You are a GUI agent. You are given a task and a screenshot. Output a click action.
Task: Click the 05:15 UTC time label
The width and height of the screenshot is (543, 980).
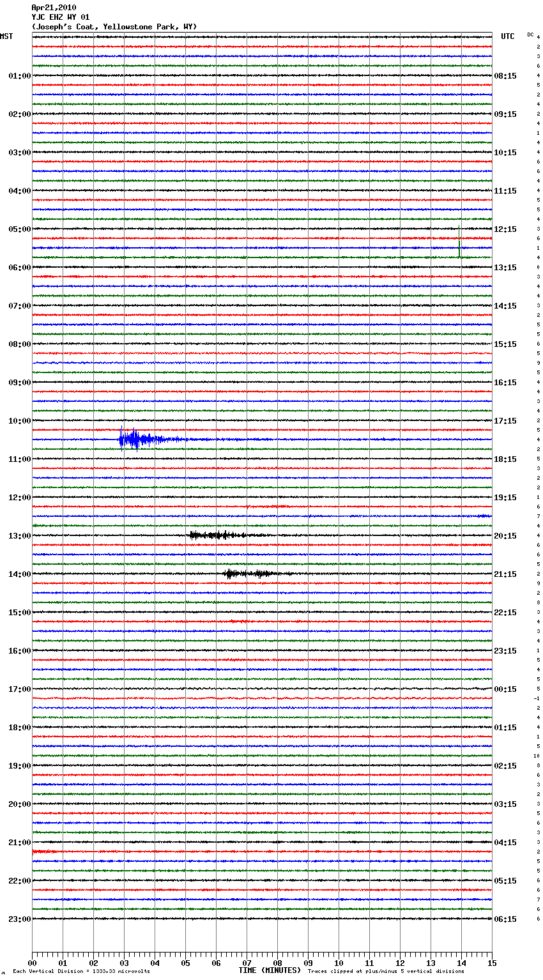click(x=505, y=881)
